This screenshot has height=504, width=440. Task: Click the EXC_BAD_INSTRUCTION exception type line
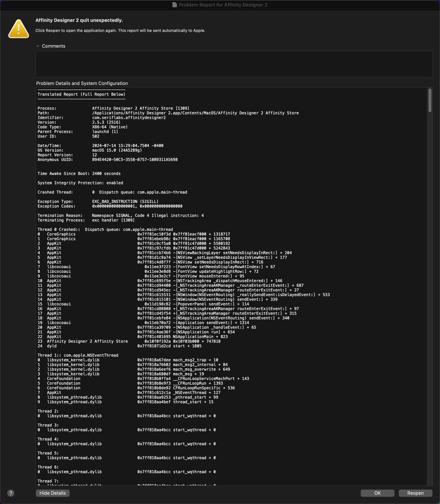coord(125,202)
